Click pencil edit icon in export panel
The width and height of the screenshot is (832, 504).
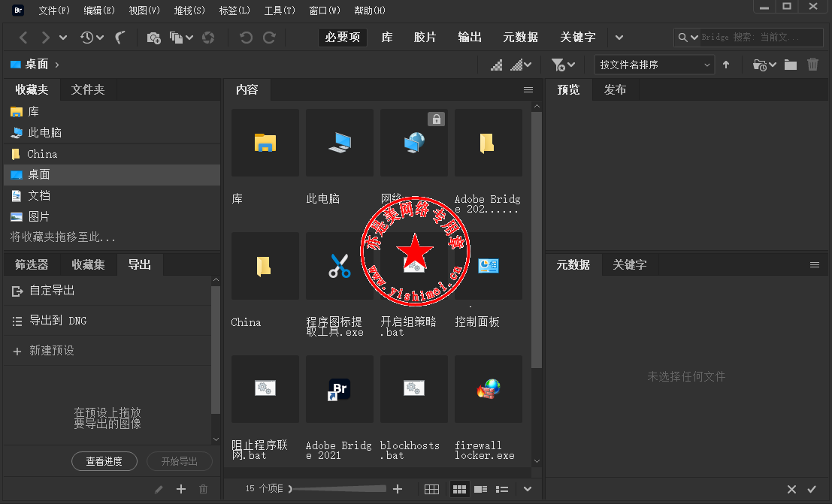tap(159, 489)
